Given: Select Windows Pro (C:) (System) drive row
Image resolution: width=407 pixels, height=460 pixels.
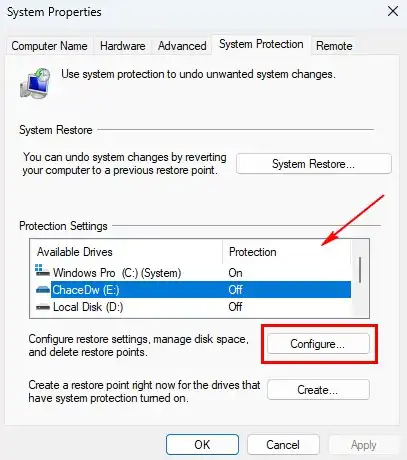Looking at the screenshot, I should point(193,273).
